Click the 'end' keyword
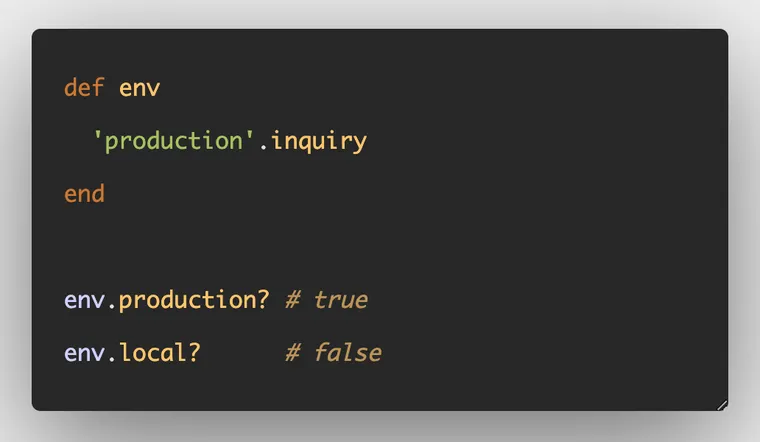The width and height of the screenshot is (760, 442). pyautogui.click(x=84, y=194)
